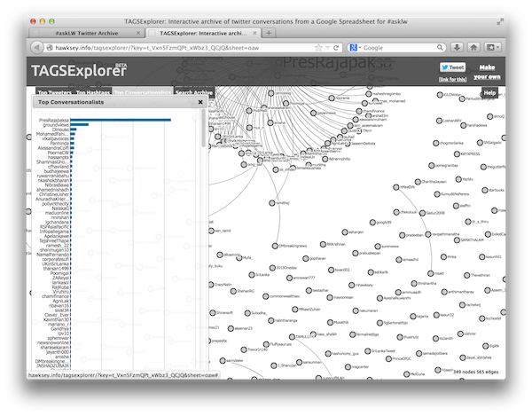Select the gopiharan node
The height and width of the screenshot is (416, 532).
point(306,258)
